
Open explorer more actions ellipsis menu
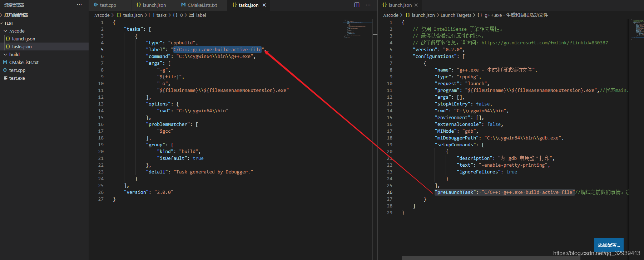coord(79,5)
